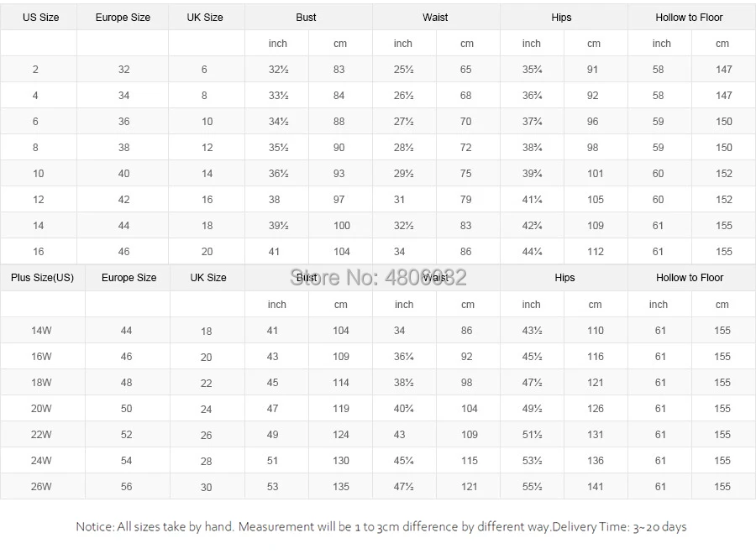Viewport: 756px width, 554px height.
Task: Select the 40¾ inch waist cell
Action: tap(404, 409)
